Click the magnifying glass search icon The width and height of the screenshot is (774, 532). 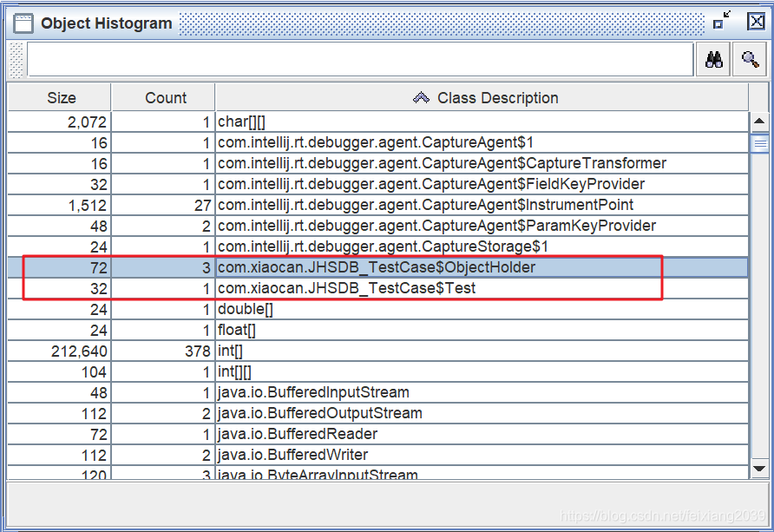tap(748, 58)
